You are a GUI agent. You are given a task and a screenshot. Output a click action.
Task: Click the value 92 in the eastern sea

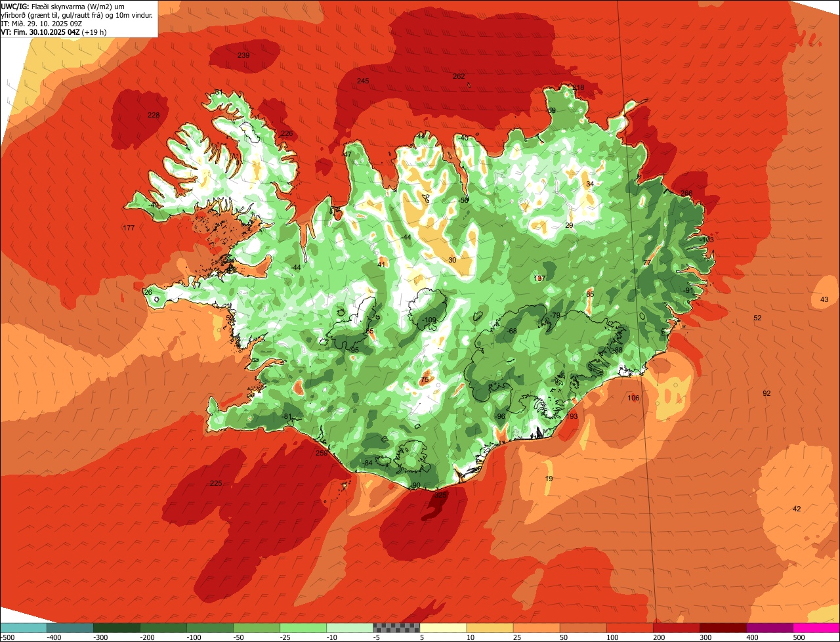(766, 393)
